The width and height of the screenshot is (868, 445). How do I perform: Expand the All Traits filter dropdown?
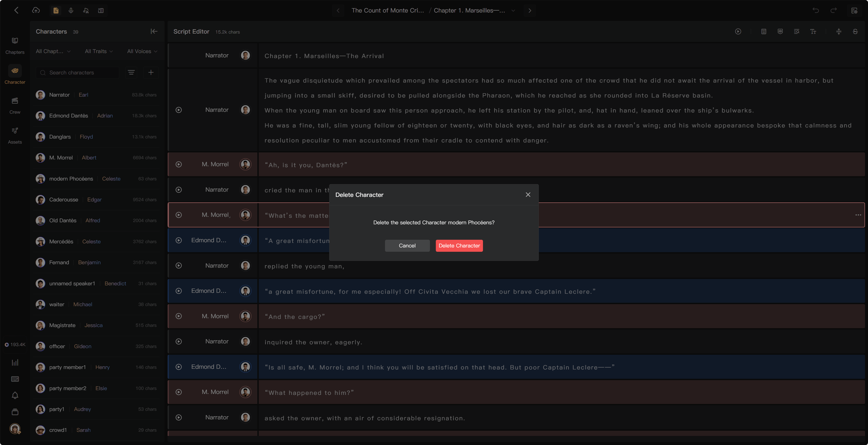pyautogui.click(x=99, y=51)
